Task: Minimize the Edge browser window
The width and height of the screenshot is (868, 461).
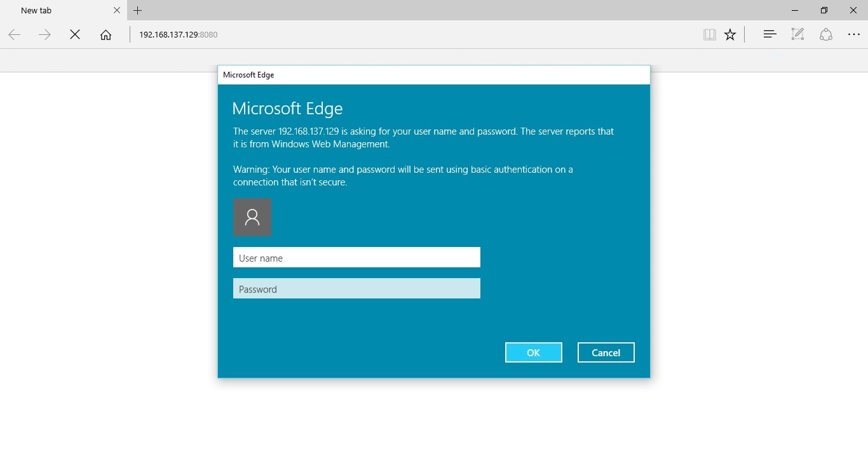Action: click(795, 10)
